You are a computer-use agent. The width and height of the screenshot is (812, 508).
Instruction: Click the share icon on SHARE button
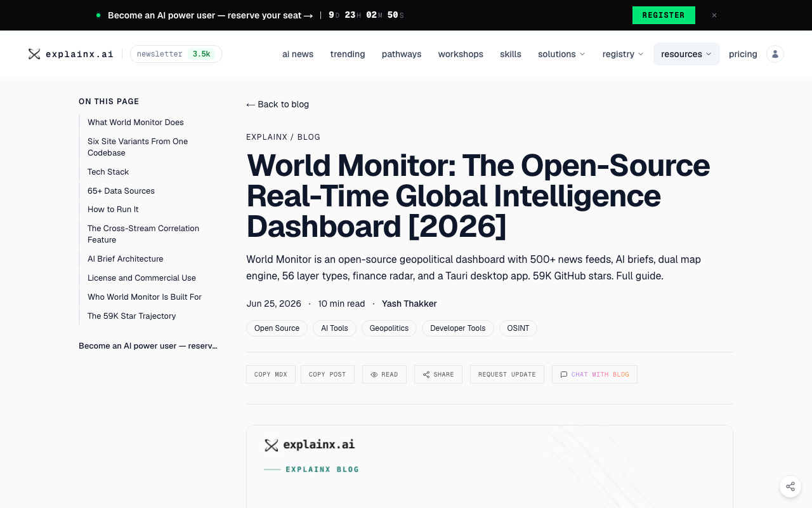click(x=426, y=375)
